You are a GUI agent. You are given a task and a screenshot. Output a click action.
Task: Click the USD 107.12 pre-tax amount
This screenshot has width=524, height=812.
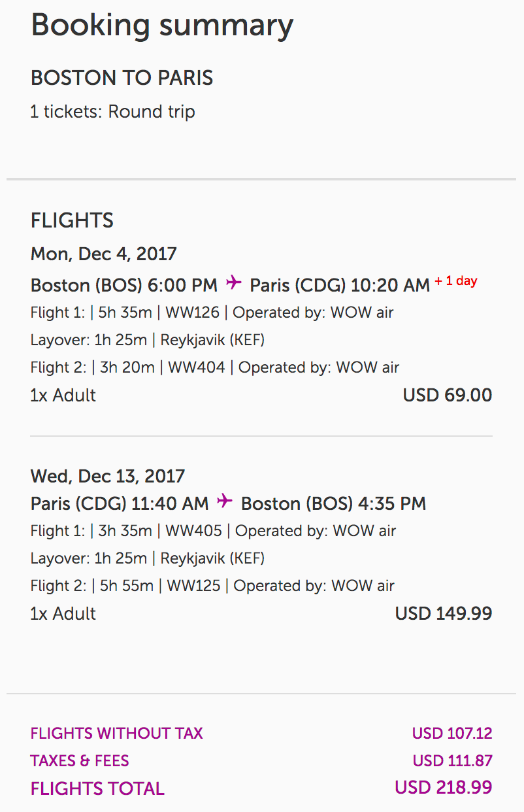pyautogui.click(x=452, y=734)
